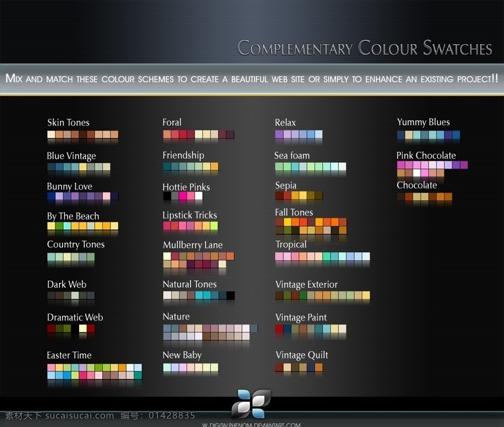This screenshot has width=504, height=427.
Task: Click the 'Dark Web' palette name
Action: click(66, 284)
